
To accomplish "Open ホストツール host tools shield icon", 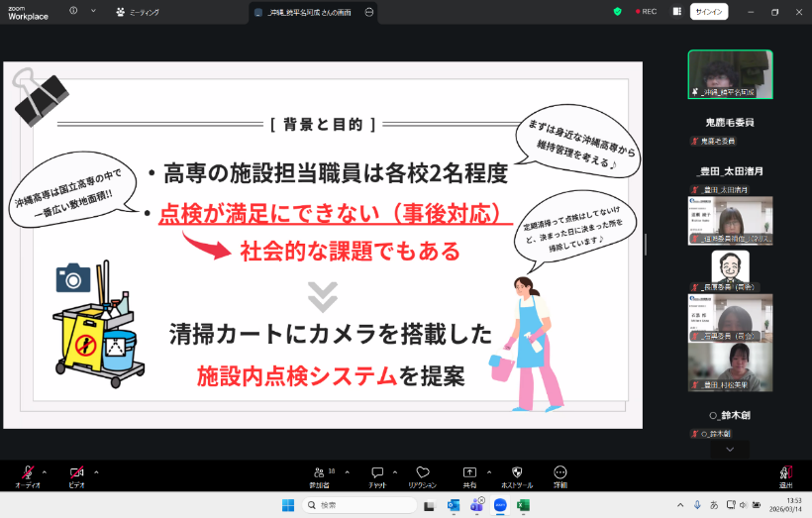I will tap(516, 473).
